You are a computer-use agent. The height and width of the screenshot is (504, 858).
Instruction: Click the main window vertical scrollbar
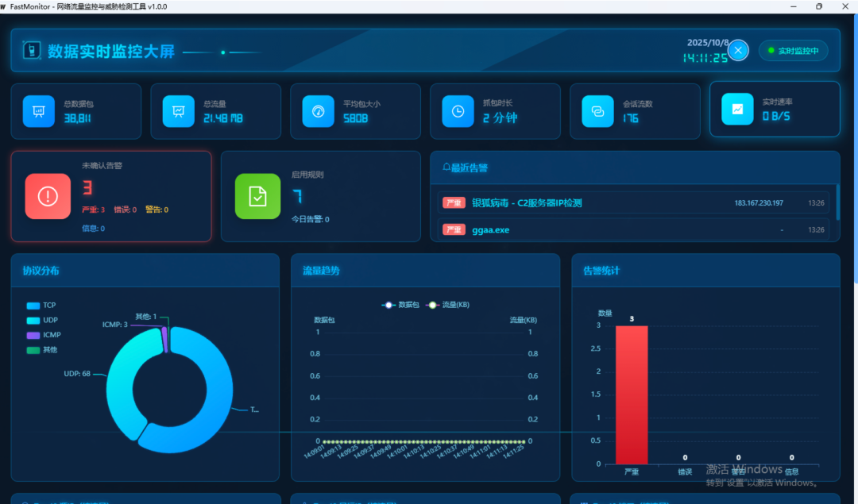pyautogui.click(x=856, y=148)
